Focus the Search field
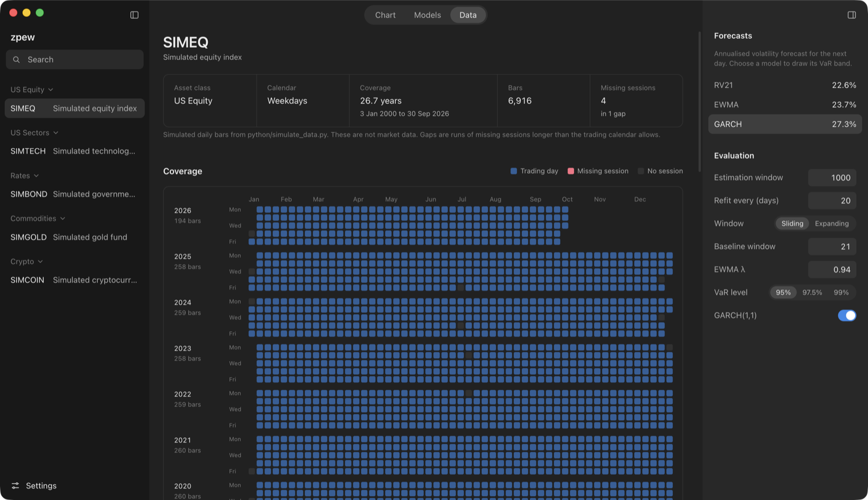The image size is (868, 500). coord(75,60)
